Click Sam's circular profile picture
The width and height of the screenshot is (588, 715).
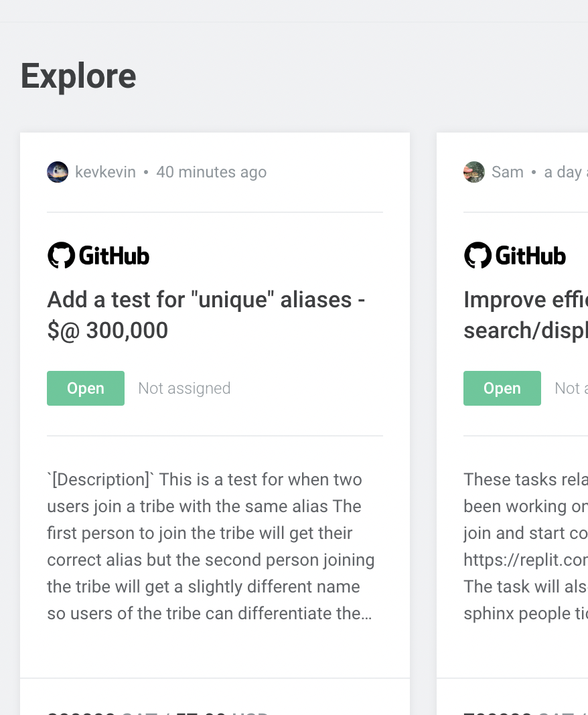tap(474, 172)
